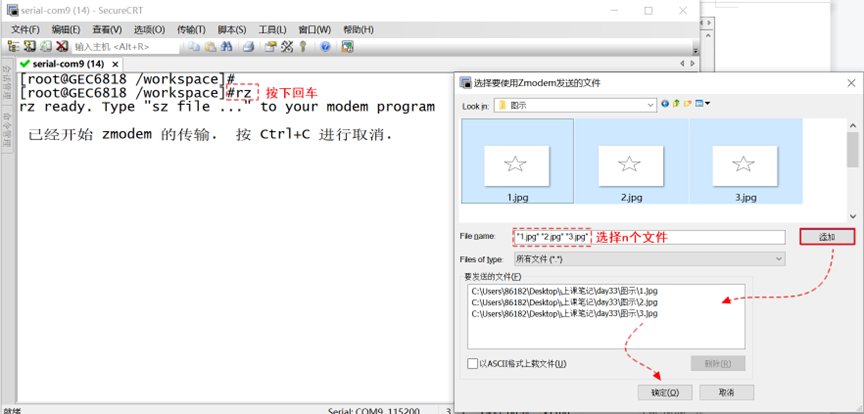Open the Global Options tools icon
This screenshot has width=864, height=414.
click(287, 47)
